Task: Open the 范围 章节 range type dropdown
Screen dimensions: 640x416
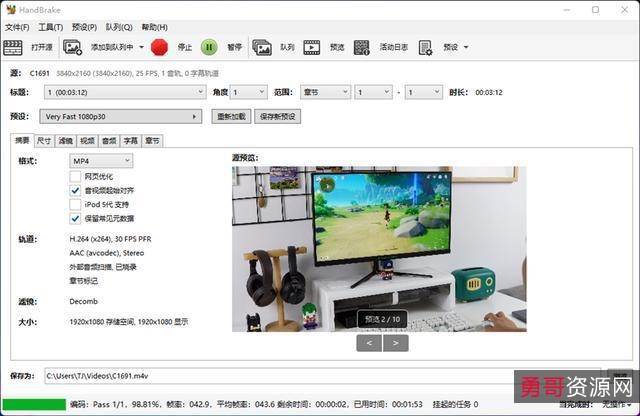Action: point(325,92)
